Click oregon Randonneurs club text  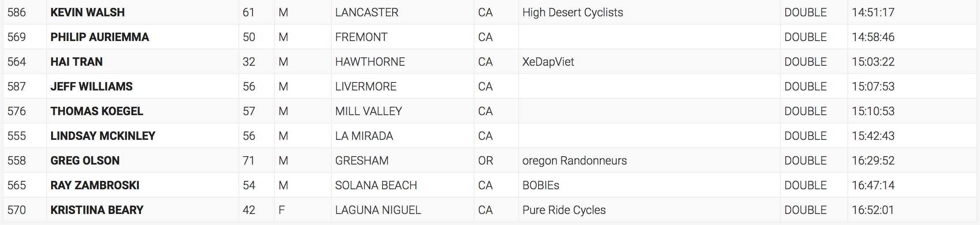pos(574,161)
